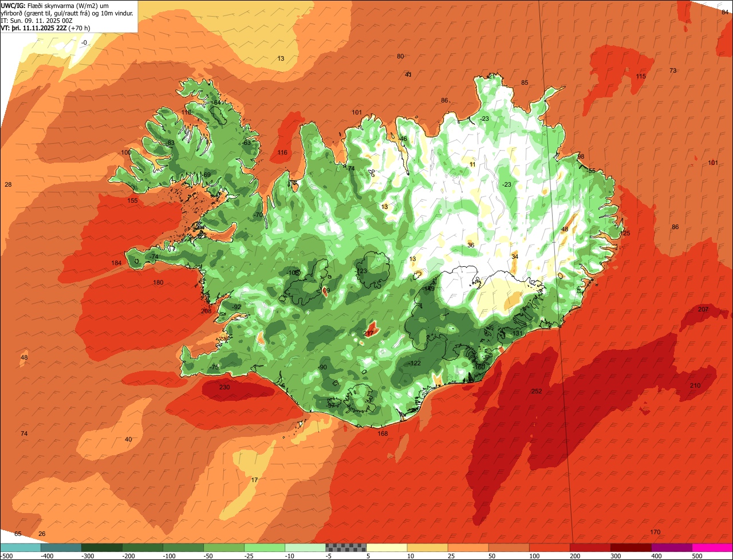Click the map value '252' in dark red area
733x560 pixels.
[537, 391]
